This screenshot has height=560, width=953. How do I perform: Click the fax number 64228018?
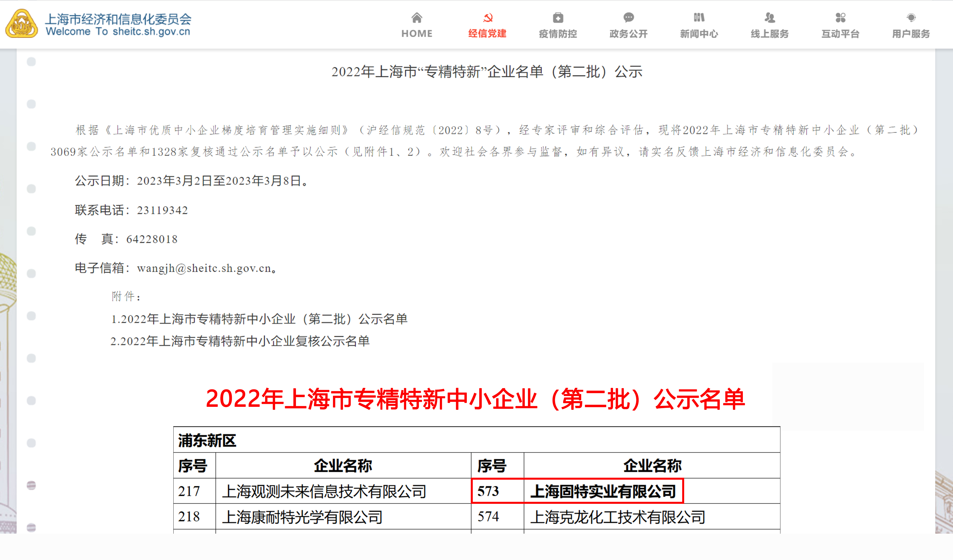tap(152, 239)
